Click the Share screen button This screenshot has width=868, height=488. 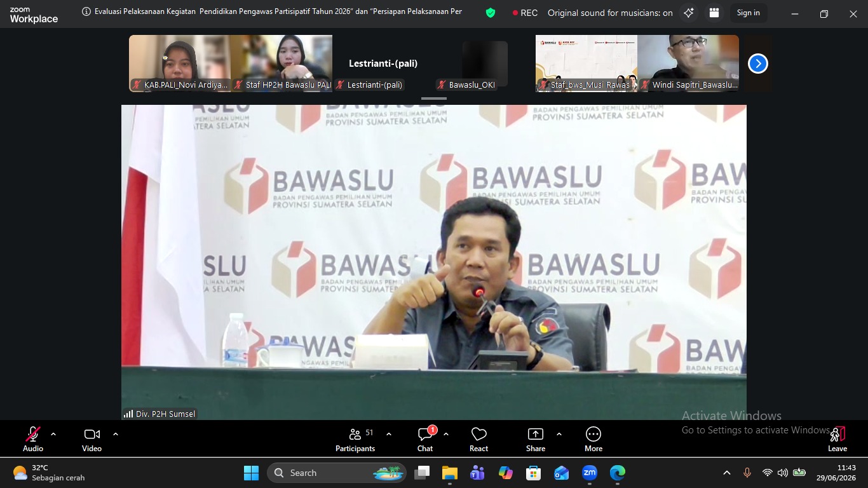(x=536, y=439)
